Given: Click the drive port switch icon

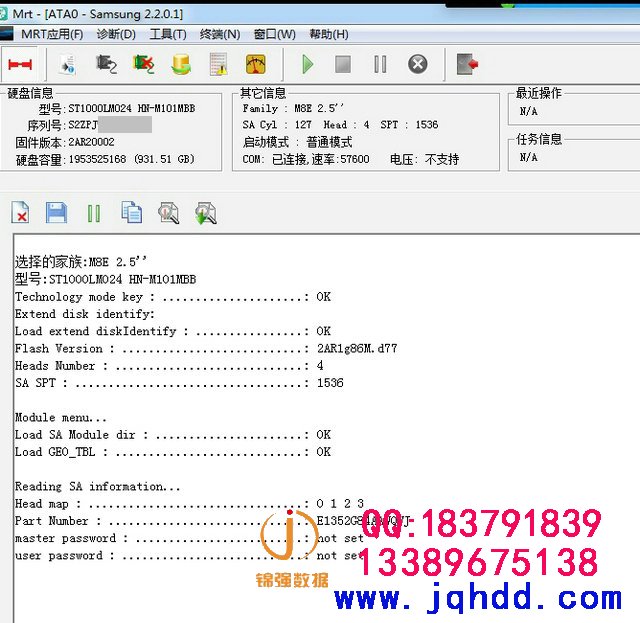Looking at the screenshot, I should [106, 65].
